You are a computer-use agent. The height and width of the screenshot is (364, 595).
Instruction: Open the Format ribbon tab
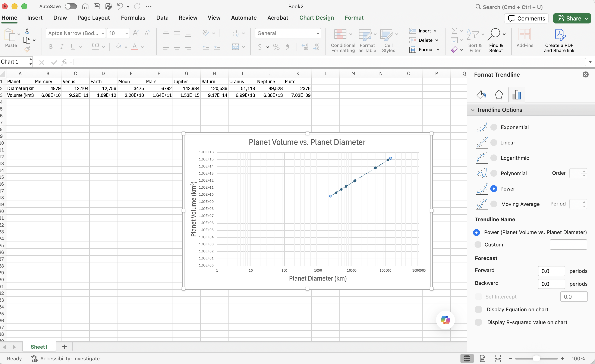(354, 18)
